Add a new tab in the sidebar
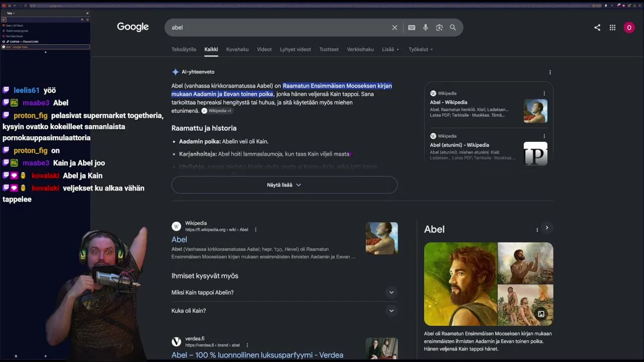Viewport: 644px width, 362px height. point(45,52)
